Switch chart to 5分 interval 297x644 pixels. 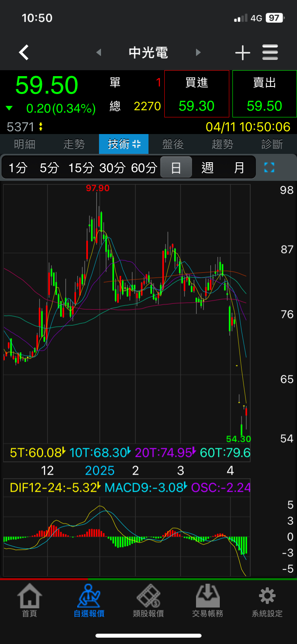[49, 168]
